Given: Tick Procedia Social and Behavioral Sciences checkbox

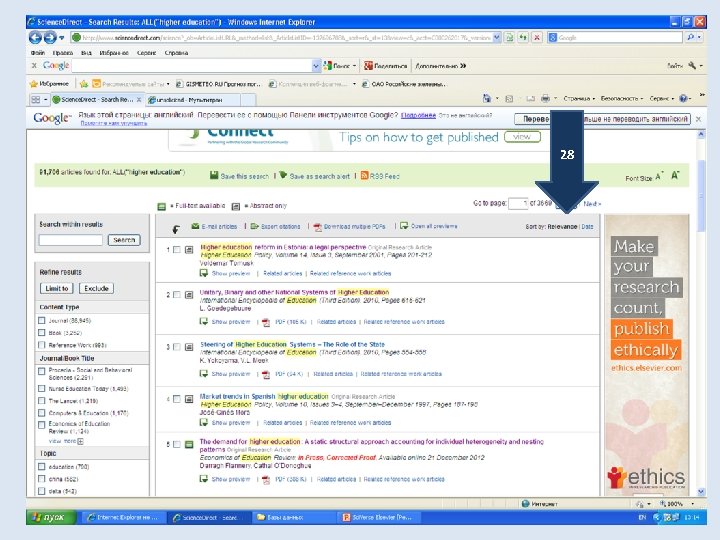Looking at the screenshot, I should pos(42,370).
